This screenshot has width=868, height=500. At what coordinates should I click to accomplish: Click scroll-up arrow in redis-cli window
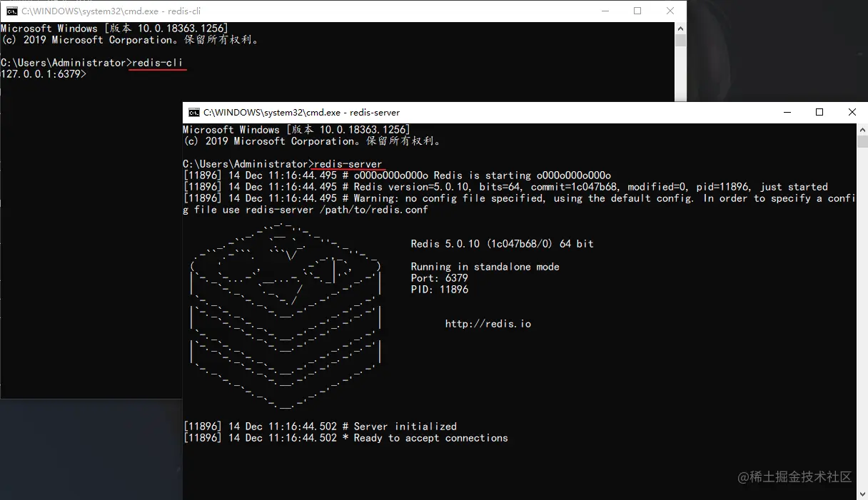pos(680,28)
